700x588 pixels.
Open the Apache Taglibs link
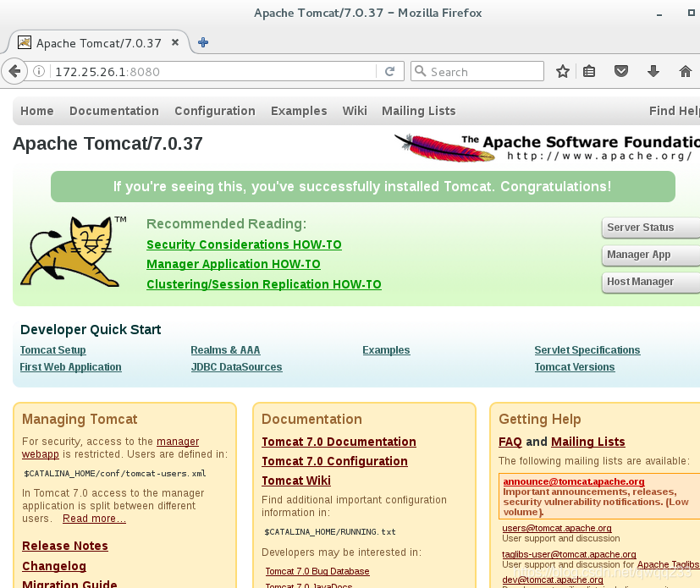668,564
